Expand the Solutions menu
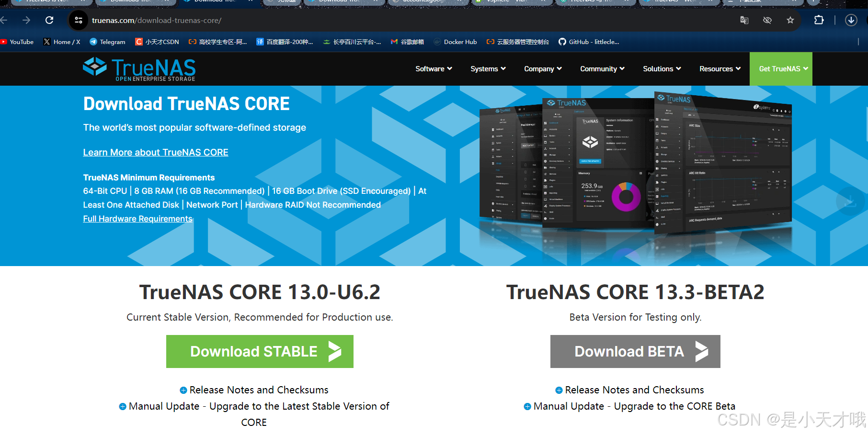Image resolution: width=868 pixels, height=435 pixels. pos(662,69)
